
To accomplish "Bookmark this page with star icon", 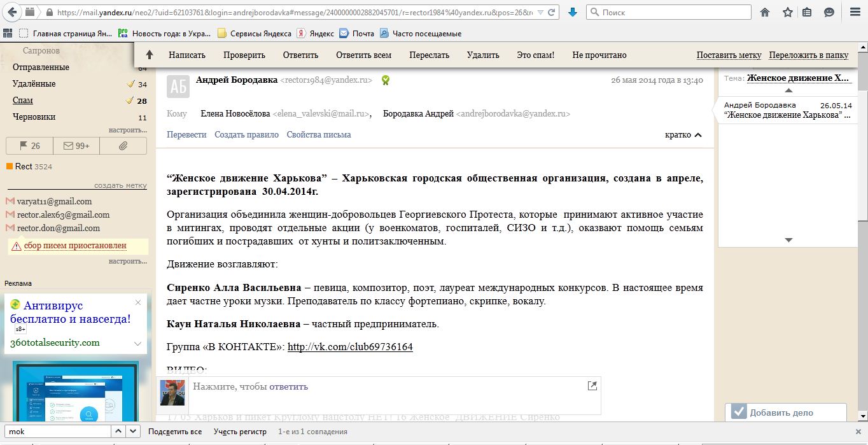I will 787,12.
